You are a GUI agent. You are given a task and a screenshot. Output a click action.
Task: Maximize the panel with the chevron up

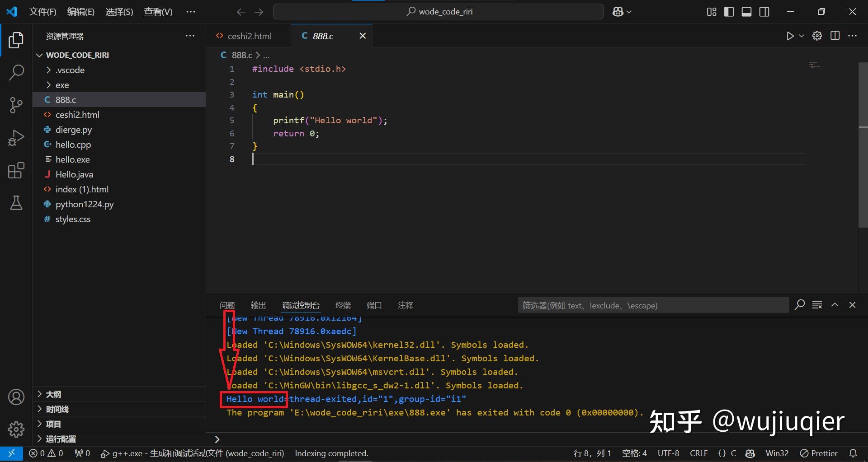835,305
